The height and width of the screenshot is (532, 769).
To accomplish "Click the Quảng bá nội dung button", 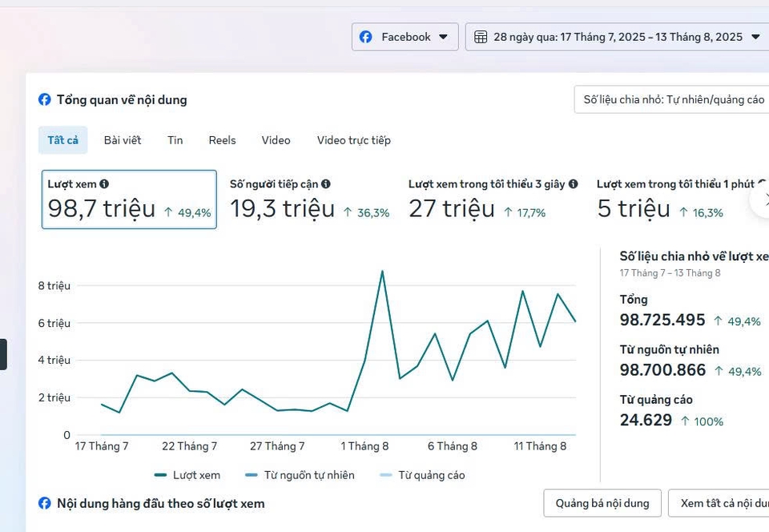I will [602, 503].
